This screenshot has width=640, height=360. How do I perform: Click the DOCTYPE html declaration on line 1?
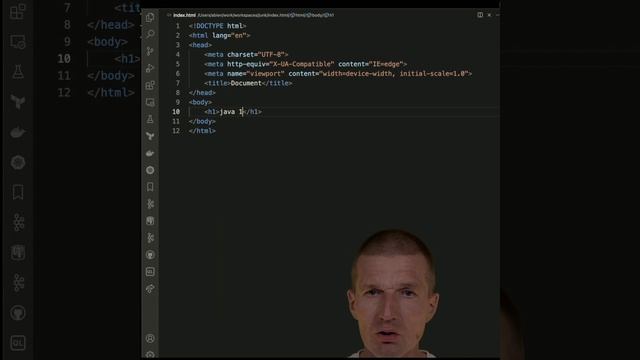pyautogui.click(x=218, y=26)
